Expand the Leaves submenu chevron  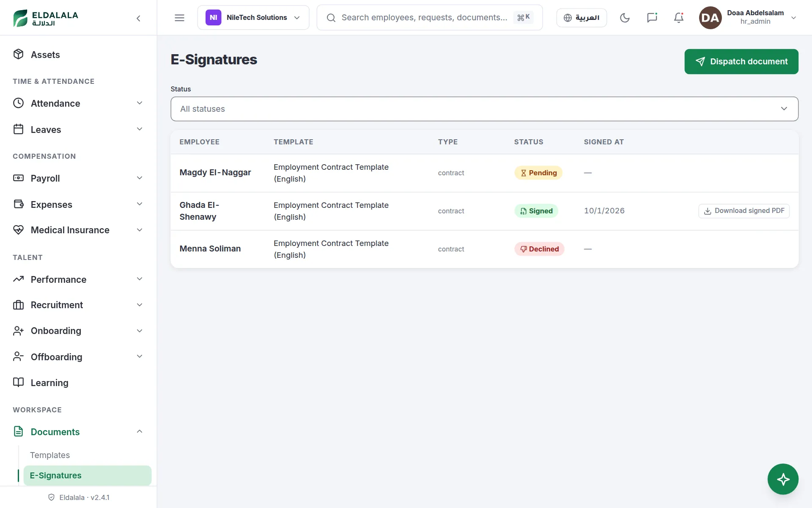click(140, 129)
